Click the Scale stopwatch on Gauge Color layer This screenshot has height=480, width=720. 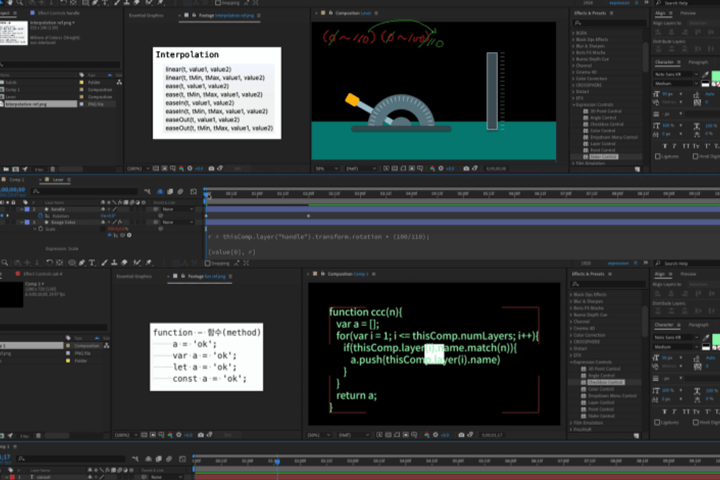pos(40,228)
